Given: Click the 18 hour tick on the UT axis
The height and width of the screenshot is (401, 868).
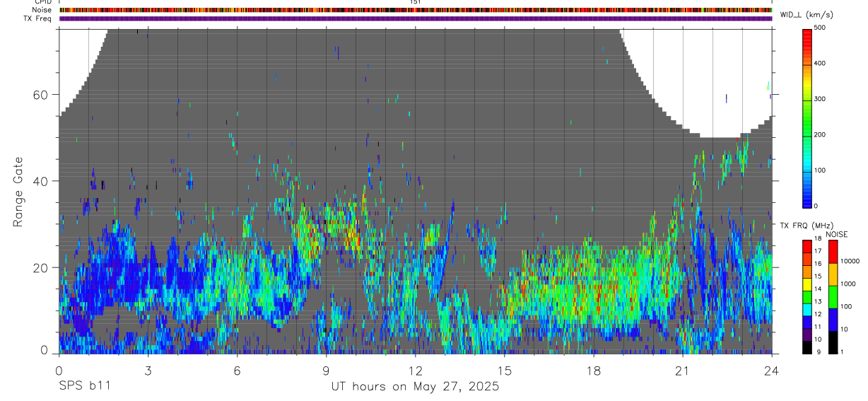Looking at the screenshot, I should tap(593, 371).
